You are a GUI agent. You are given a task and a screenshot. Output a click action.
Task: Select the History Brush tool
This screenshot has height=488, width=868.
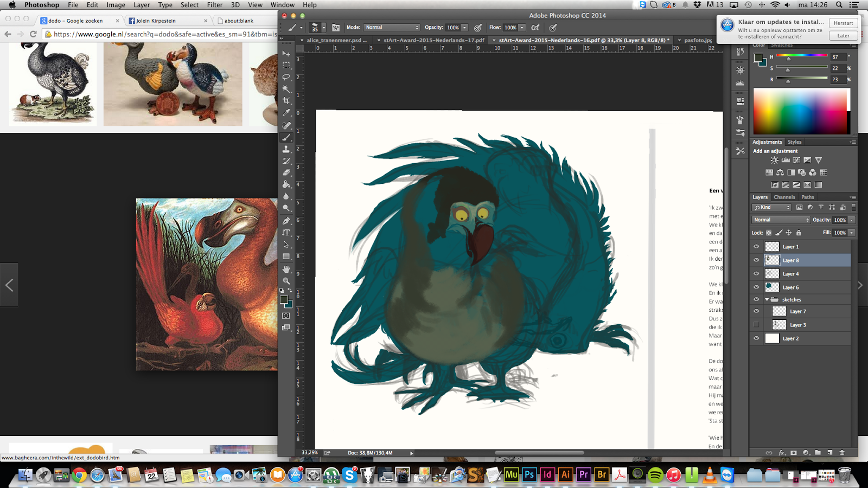click(286, 161)
